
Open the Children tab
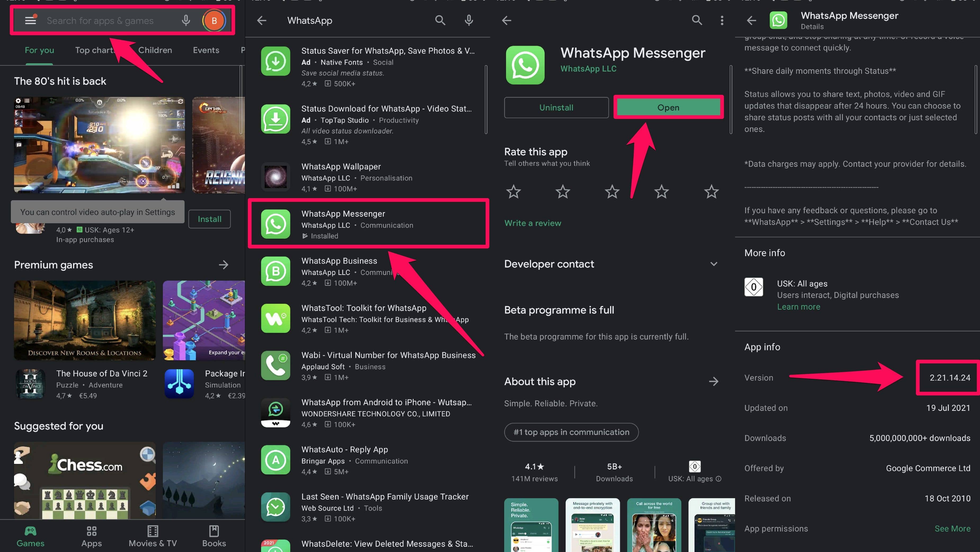click(x=155, y=50)
